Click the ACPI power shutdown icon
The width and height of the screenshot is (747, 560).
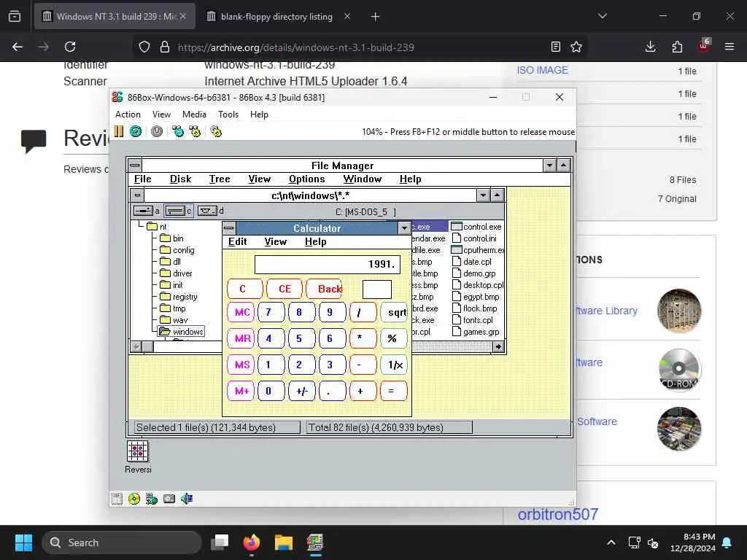[157, 131]
